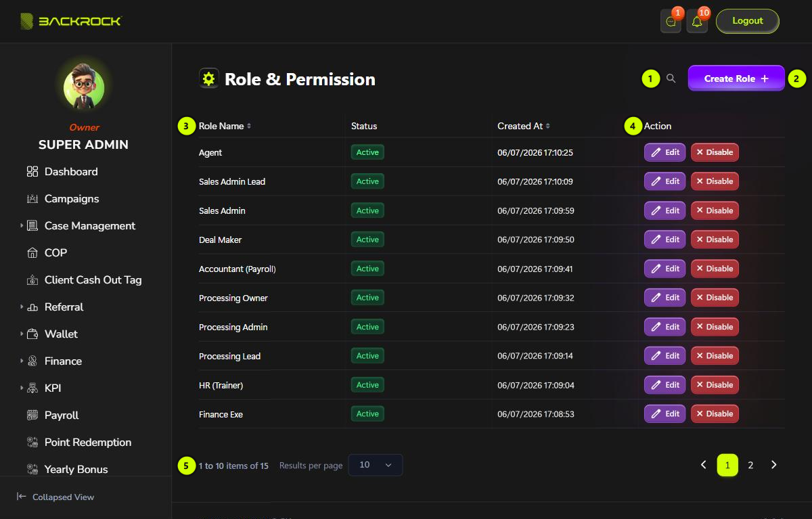Open the results per page dropdown
812x519 pixels.
[x=376, y=465]
